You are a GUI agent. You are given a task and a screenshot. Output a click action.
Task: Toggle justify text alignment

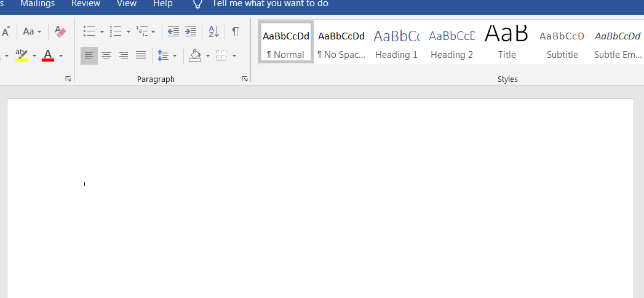tap(141, 56)
